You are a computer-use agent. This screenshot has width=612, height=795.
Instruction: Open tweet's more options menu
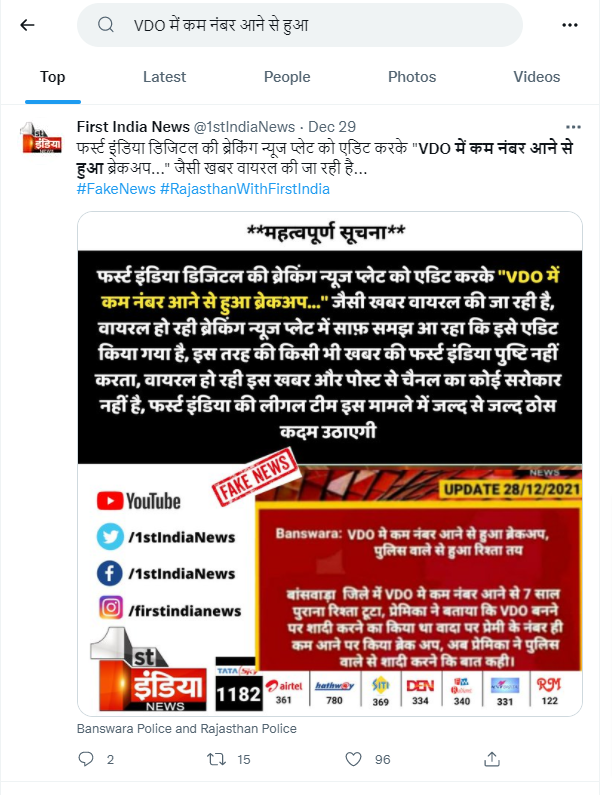(x=573, y=127)
